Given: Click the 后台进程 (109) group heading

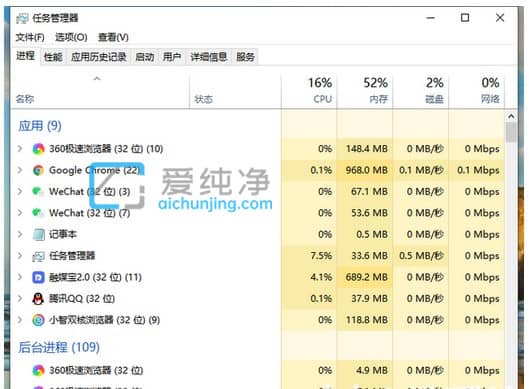Looking at the screenshot, I should [x=59, y=347].
